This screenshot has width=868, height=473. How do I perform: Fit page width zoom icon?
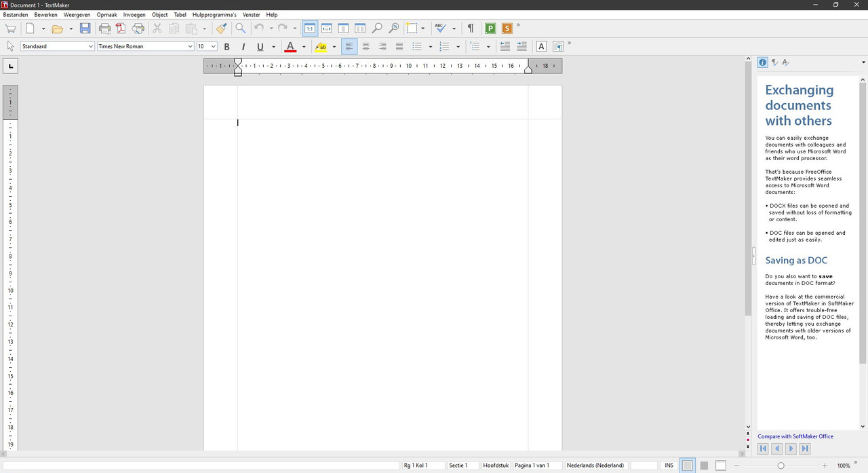[x=327, y=29]
